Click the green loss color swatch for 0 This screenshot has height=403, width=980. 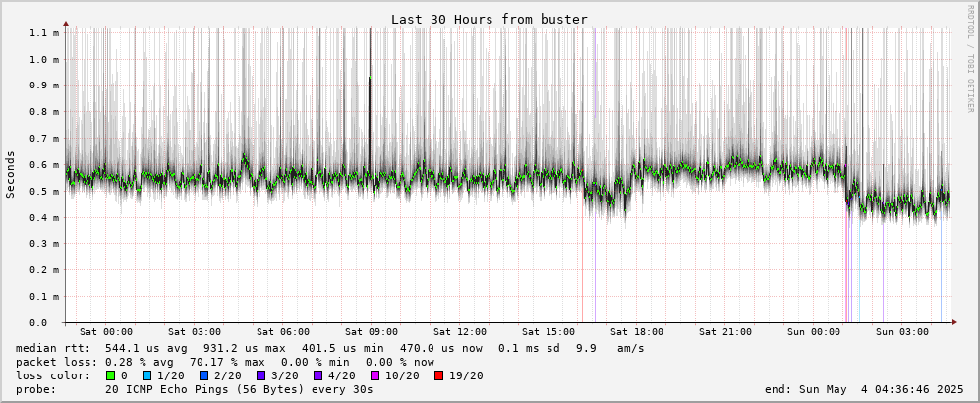[109, 375]
